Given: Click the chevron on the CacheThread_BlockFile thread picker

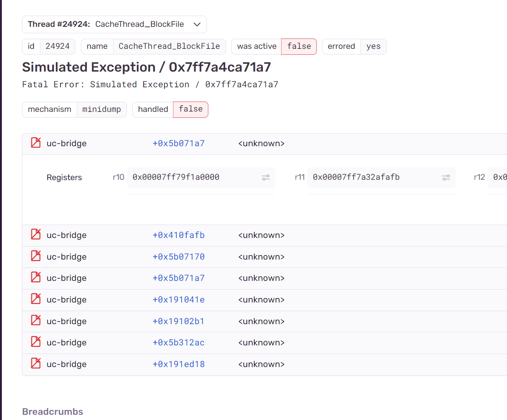Looking at the screenshot, I should point(197,24).
